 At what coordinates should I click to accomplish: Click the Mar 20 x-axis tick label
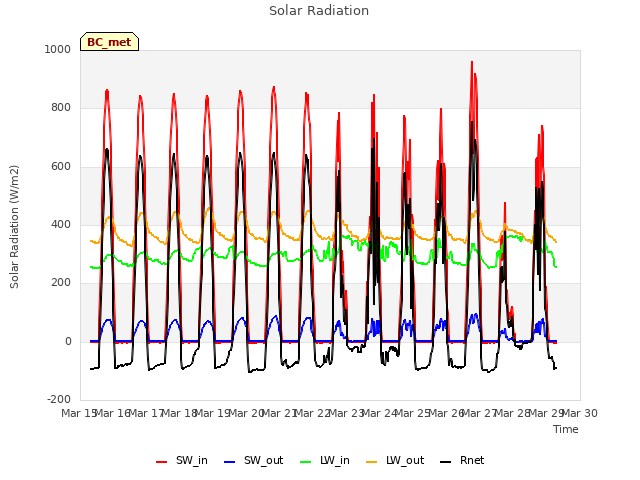click(246, 413)
